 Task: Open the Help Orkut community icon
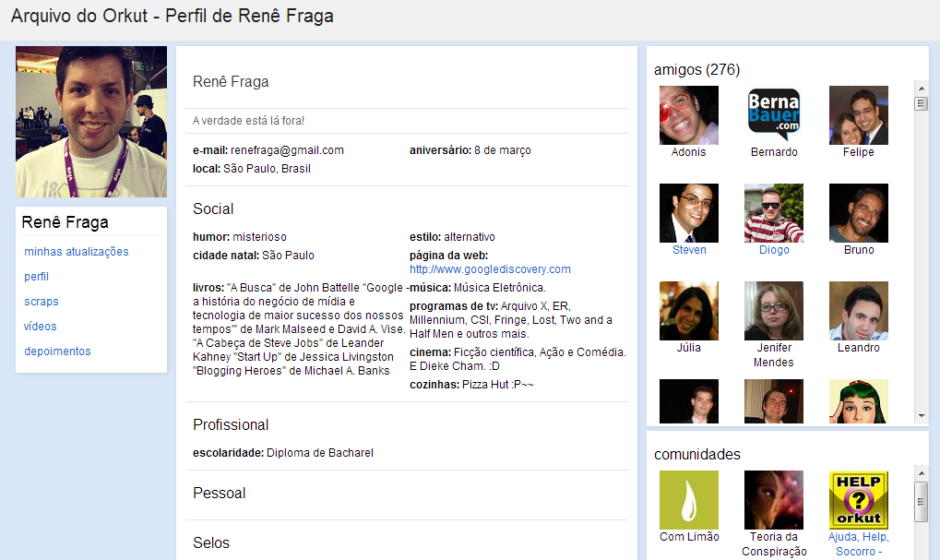tap(858, 500)
